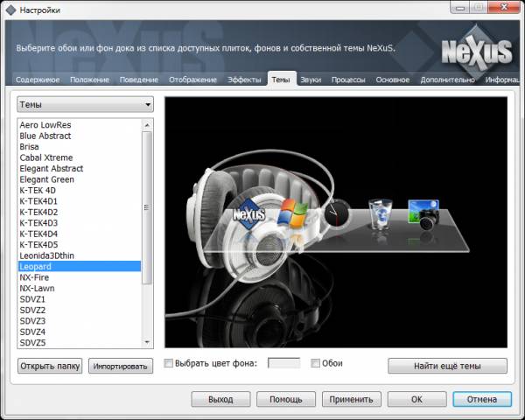Go to the Эффекты tab

[x=244, y=80]
